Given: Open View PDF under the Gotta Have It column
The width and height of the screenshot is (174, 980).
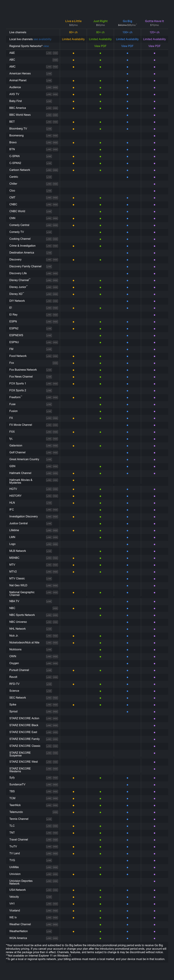Looking at the screenshot, I should (x=154, y=46).
